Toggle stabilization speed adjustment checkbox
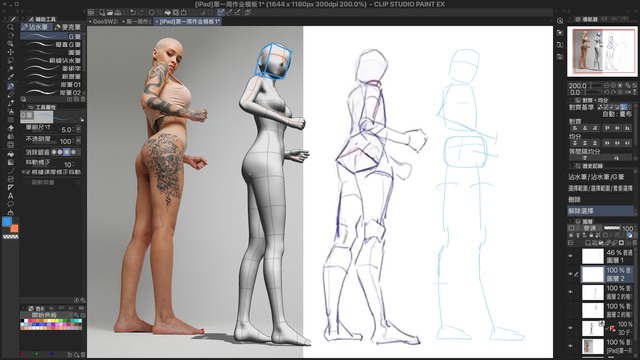Viewport: 640px width, 360px height. [x=28, y=172]
